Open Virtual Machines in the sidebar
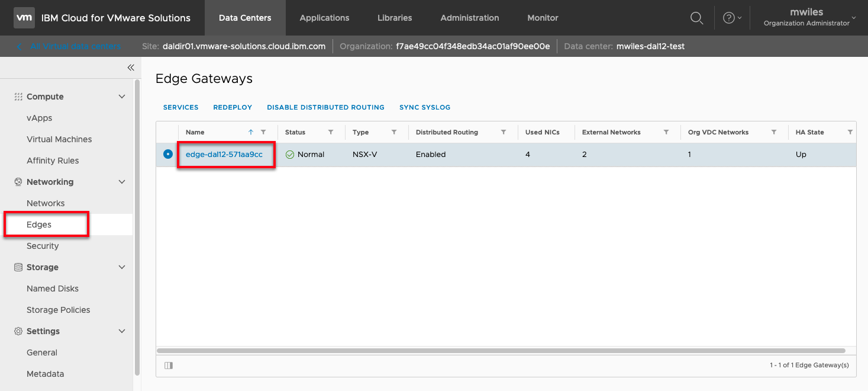Screen dimensions: 868x391 59,139
